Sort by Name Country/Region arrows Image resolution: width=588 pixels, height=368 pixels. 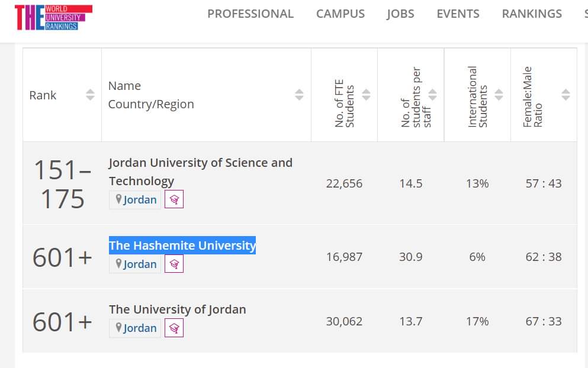[x=299, y=95]
